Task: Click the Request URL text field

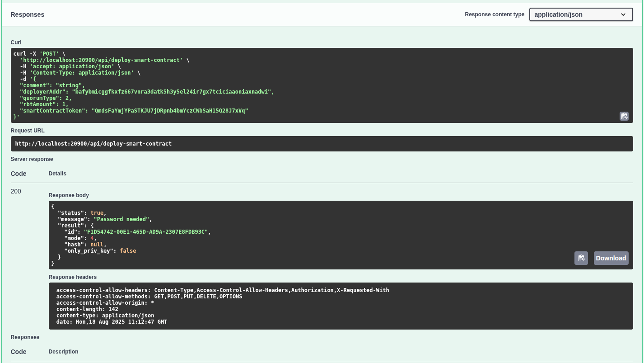Action: (322, 144)
